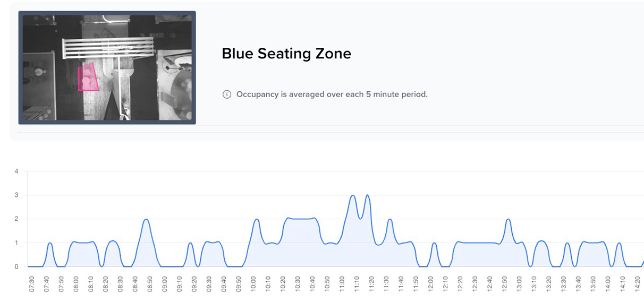Click the 13:30 time axis label
The width and height of the screenshot is (644, 302).
tap(563, 284)
